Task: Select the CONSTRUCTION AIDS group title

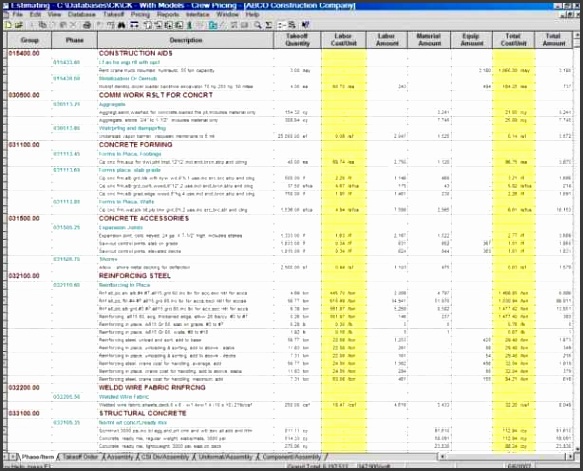Action: pyautogui.click(x=136, y=54)
